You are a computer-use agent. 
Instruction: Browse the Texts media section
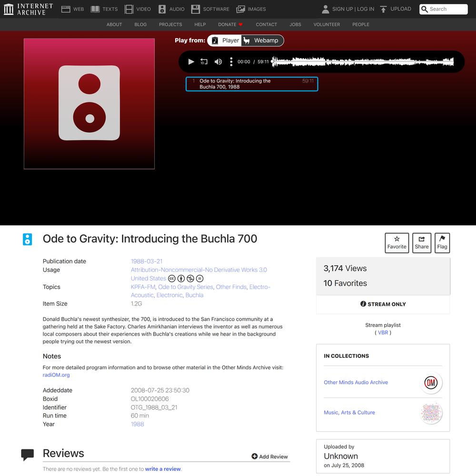tap(104, 9)
